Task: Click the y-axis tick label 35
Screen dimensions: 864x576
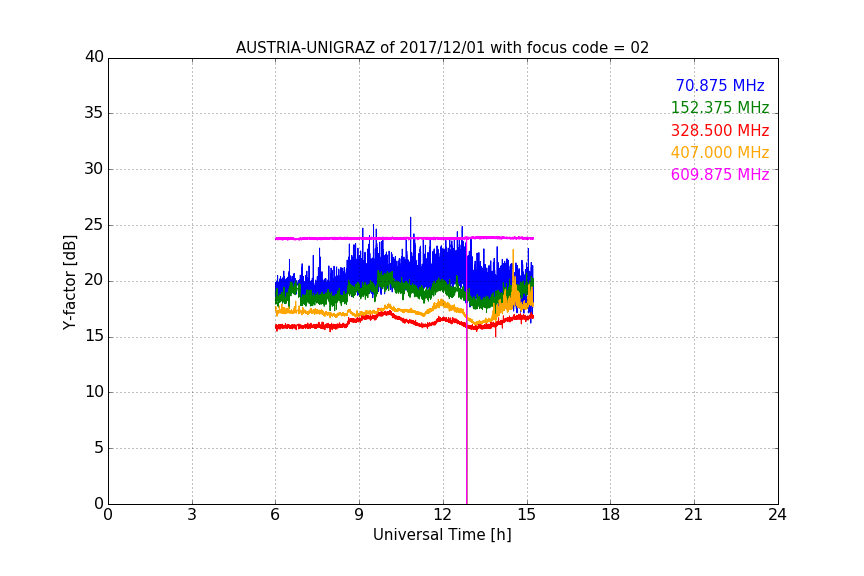Action: tap(94, 113)
